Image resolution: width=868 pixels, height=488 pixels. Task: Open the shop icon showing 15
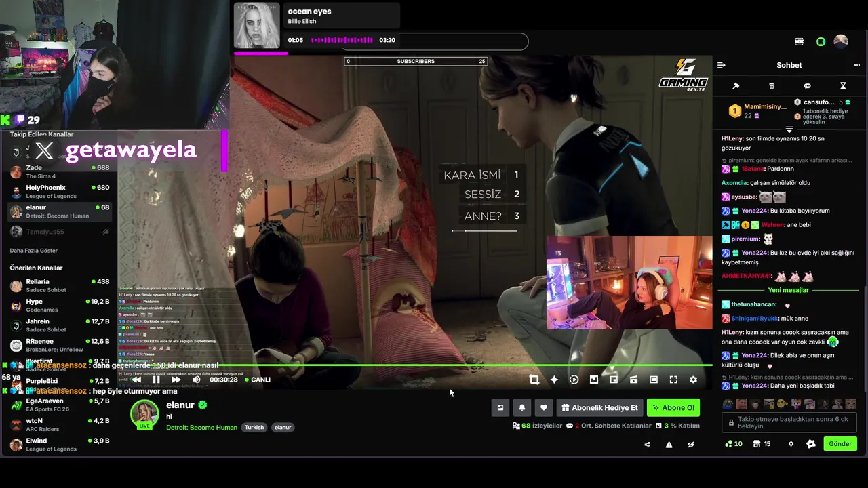pyautogui.click(x=762, y=444)
